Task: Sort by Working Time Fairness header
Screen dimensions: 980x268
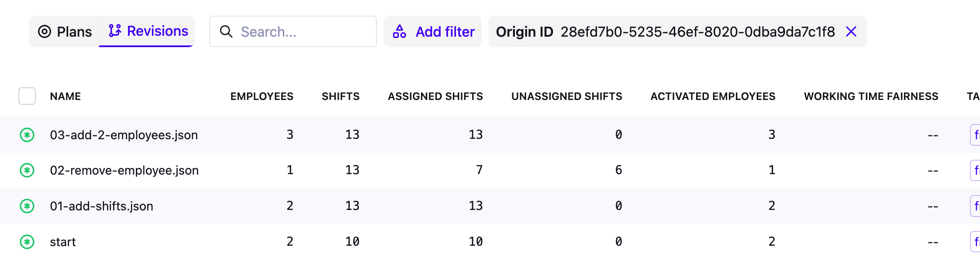Action: (871, 96)
